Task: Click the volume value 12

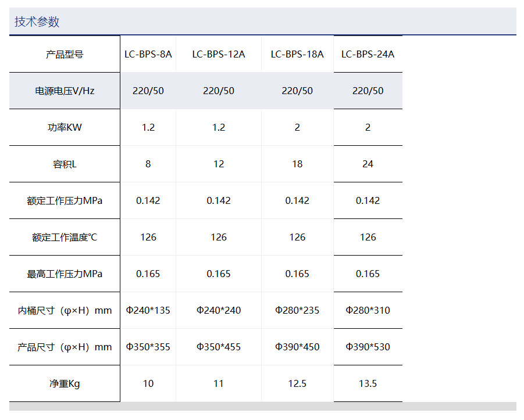Action: [219, 164]
